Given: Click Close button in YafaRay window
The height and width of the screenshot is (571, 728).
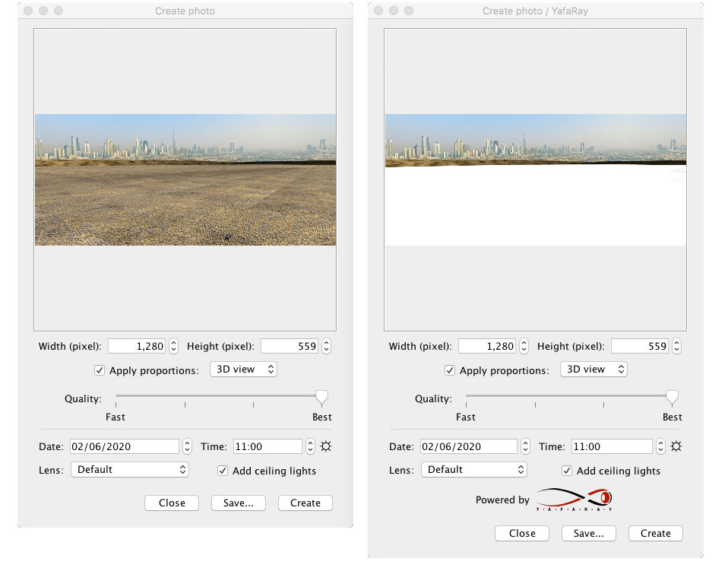Looking at the screenshot, I should coord(522,534).
